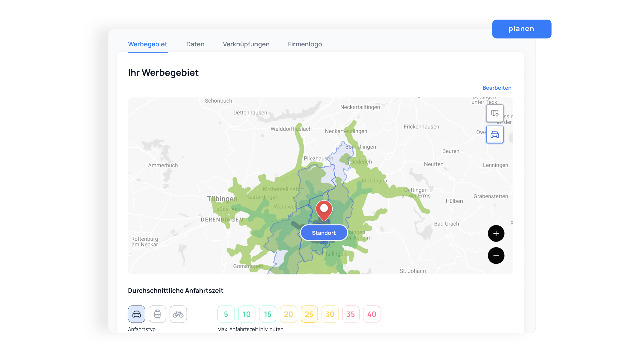The height and width of the screenshot is (362, 644).
Task: Set max travel time to 10 minutes
Action: (247, 314)
